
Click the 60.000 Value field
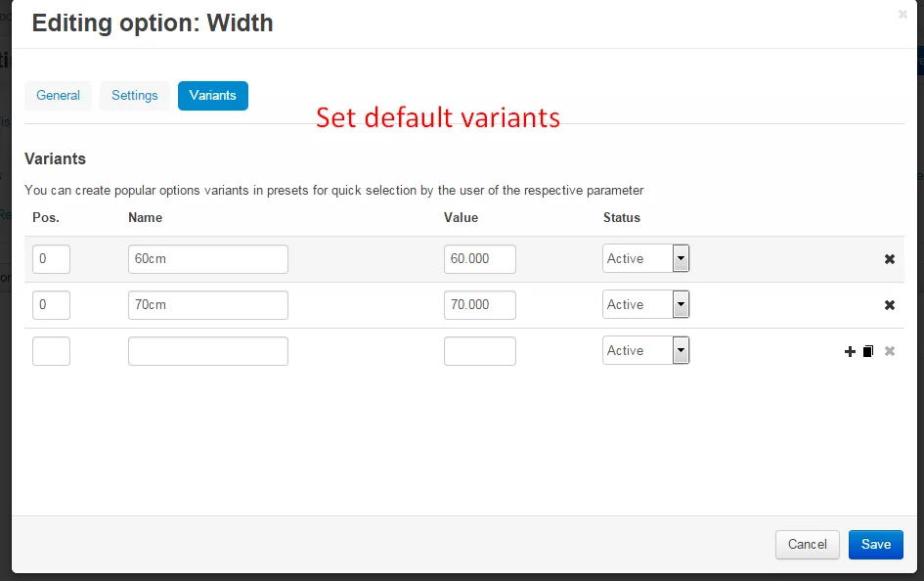(x=479, y=259)
